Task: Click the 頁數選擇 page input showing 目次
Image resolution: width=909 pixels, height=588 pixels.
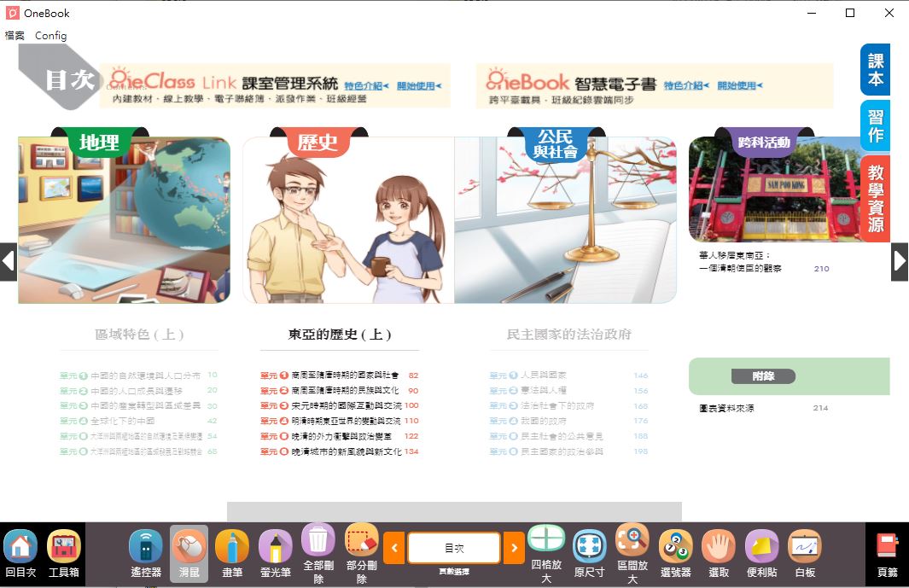Action: click(x=454, y=548)
